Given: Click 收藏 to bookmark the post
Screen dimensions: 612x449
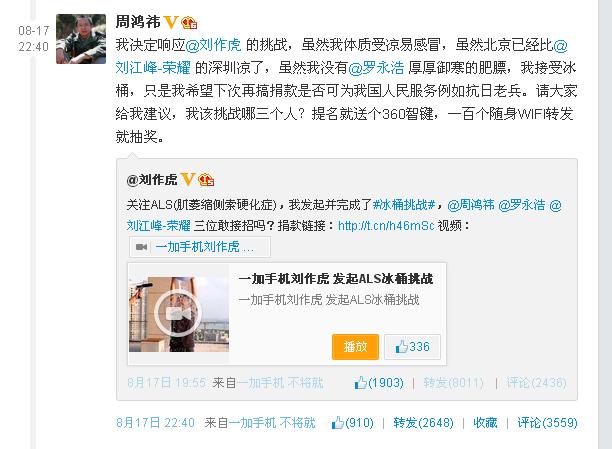Looking at the screenshot, I should pyautogui.click(x=485, y=423).
